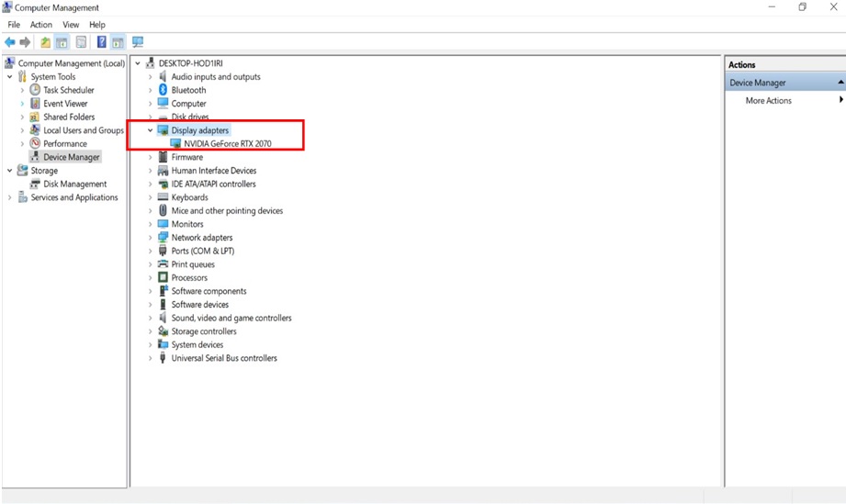Collapse the Display adapters node

pyautogui.click(x=151, y=130)
